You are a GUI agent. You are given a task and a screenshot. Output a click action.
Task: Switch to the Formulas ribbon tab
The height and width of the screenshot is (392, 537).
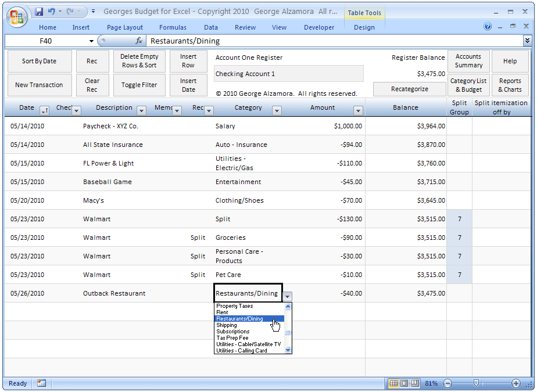pos(173,27)
